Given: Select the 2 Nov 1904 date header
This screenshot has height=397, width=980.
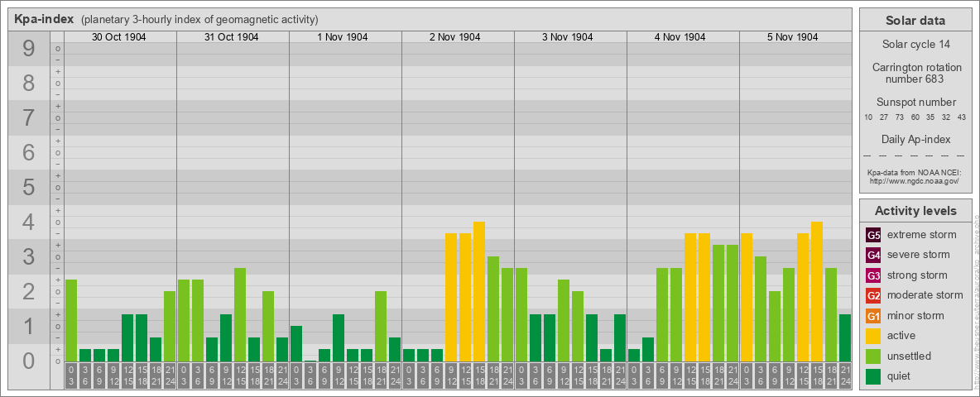Looking at the screenshot, I should click(455, 37).
